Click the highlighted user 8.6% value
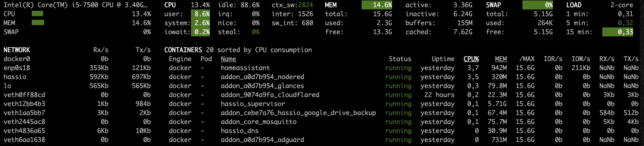The width and height of the screenshot is (644, 146). (200, 14)
